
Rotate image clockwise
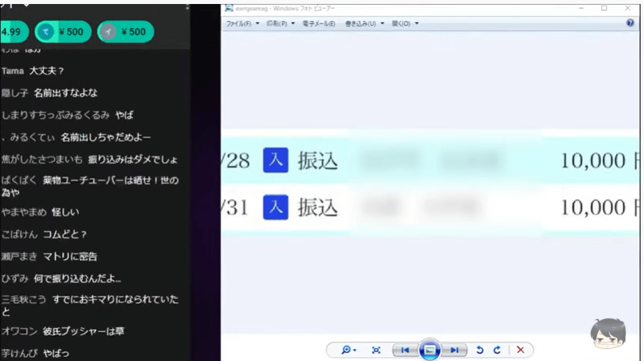[496, 350]
